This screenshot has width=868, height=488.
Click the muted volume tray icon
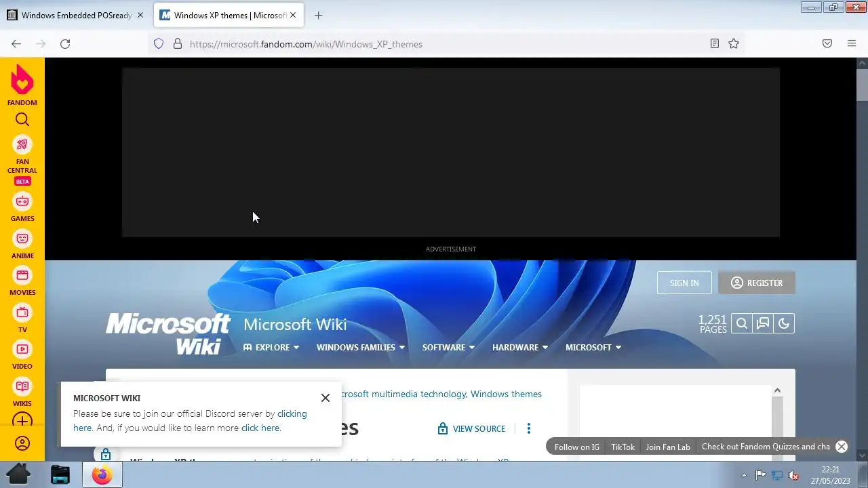pyautogui.click(x=793, y=475)
